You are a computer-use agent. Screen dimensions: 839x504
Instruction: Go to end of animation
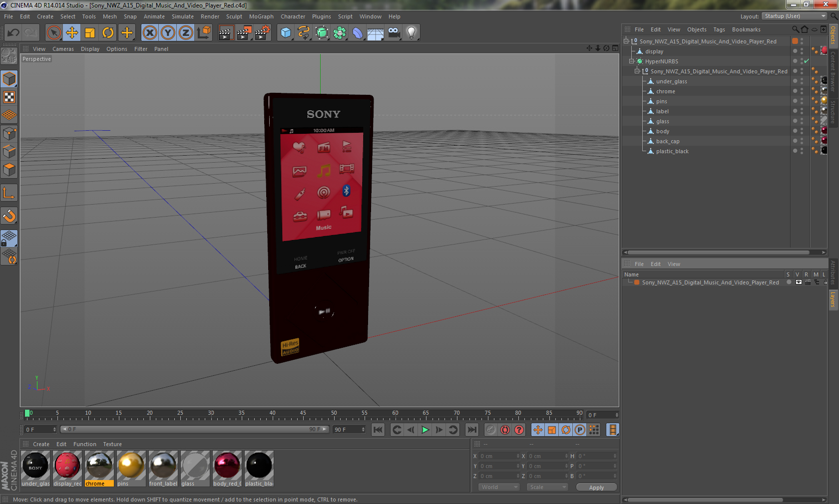coord(471,430)
